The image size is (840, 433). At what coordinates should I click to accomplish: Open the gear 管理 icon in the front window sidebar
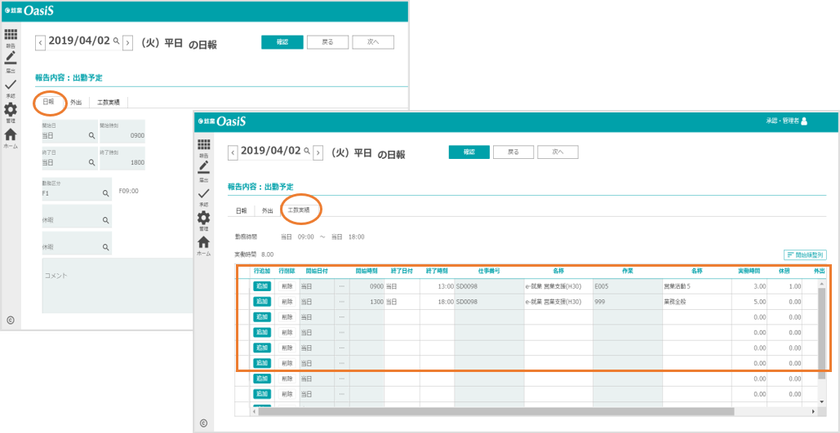click(204, 218)
